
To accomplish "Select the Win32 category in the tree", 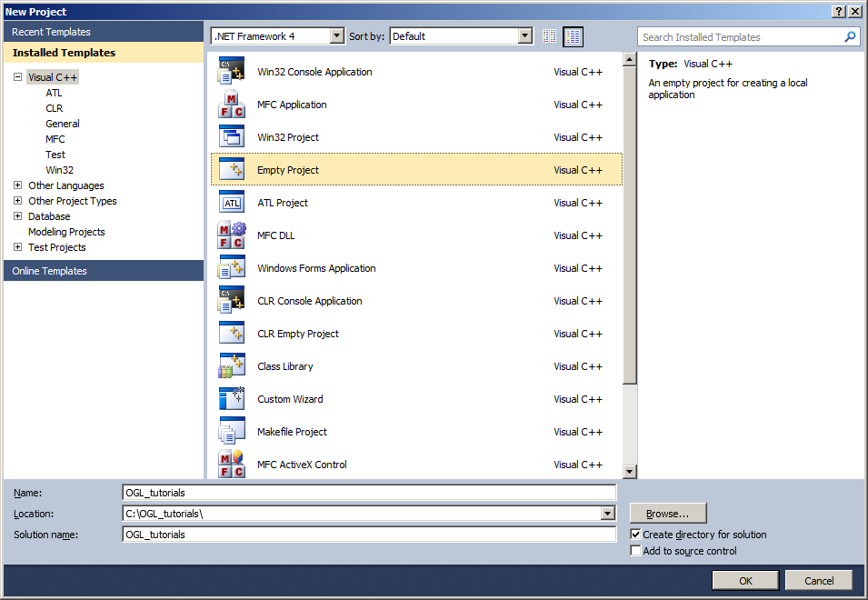I will tap(60, 170).
